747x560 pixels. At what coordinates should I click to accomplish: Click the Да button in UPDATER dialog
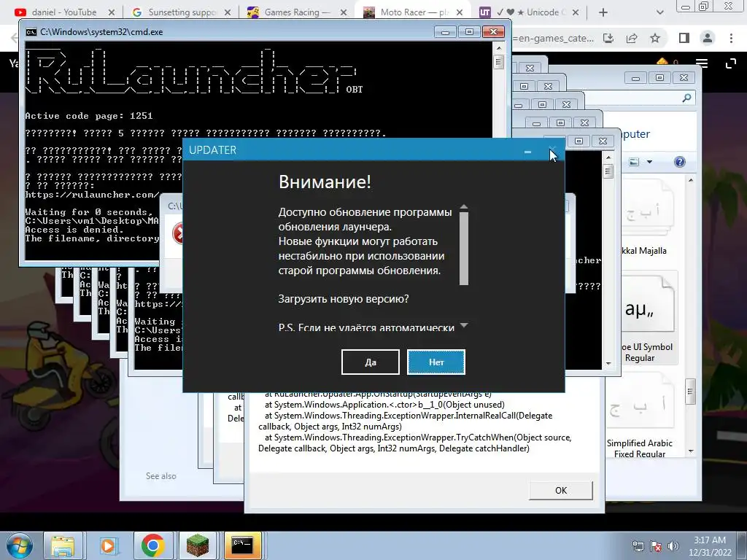tap(370, 362)
